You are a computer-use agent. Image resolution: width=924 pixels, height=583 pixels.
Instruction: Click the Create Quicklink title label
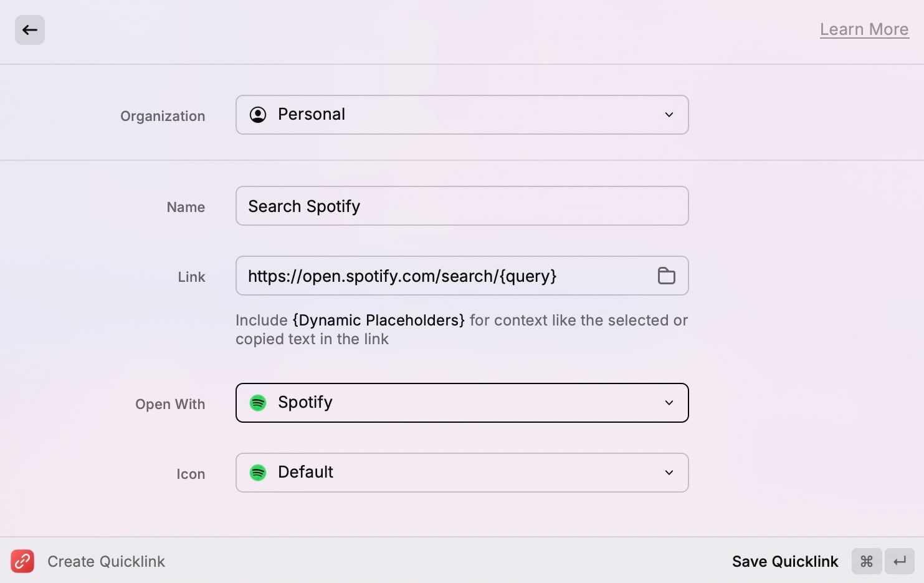point(106,562)
